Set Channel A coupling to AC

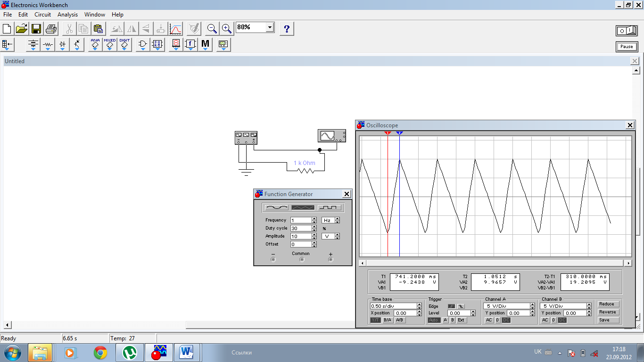489,320
